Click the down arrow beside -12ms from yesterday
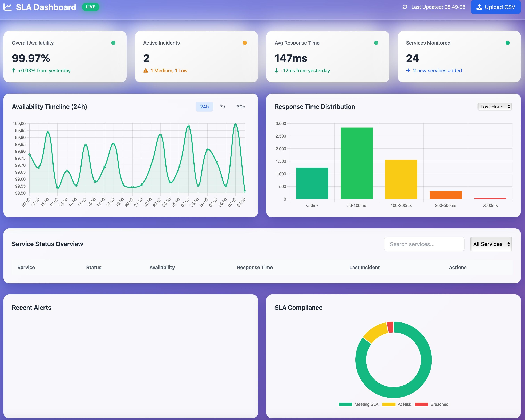 pyautogui.click(x=276, y=70)
